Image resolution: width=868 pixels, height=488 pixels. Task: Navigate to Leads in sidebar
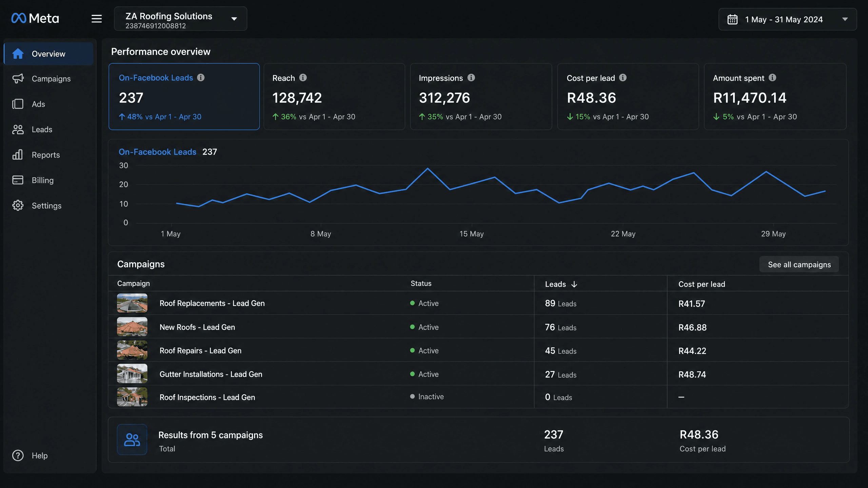[48, 129]
